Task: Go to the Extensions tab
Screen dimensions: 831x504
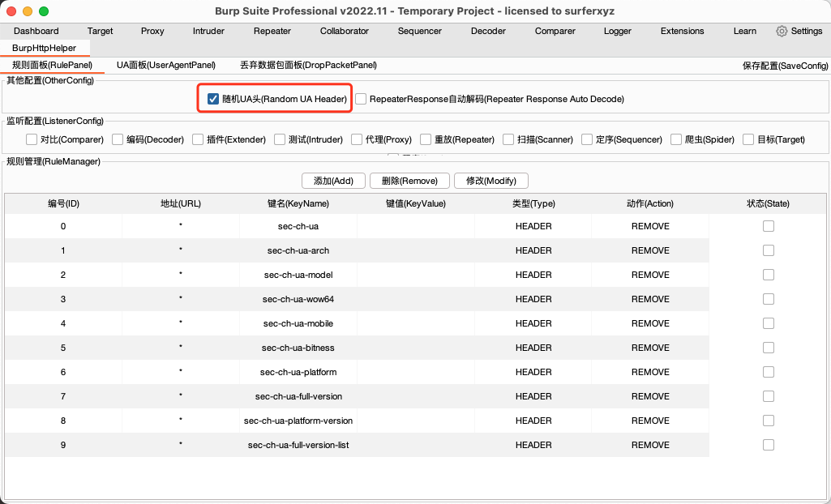Action: point(682,32)
